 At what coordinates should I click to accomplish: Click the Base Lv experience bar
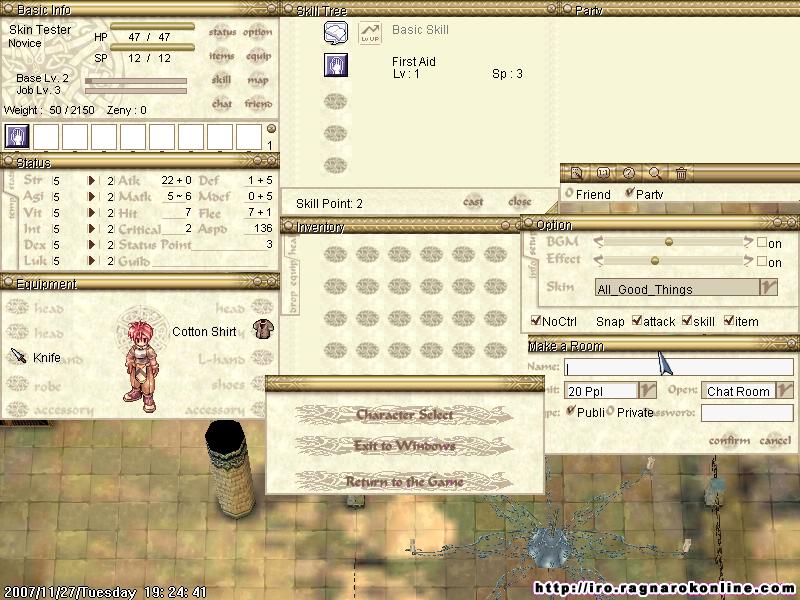tap(136, 81)
